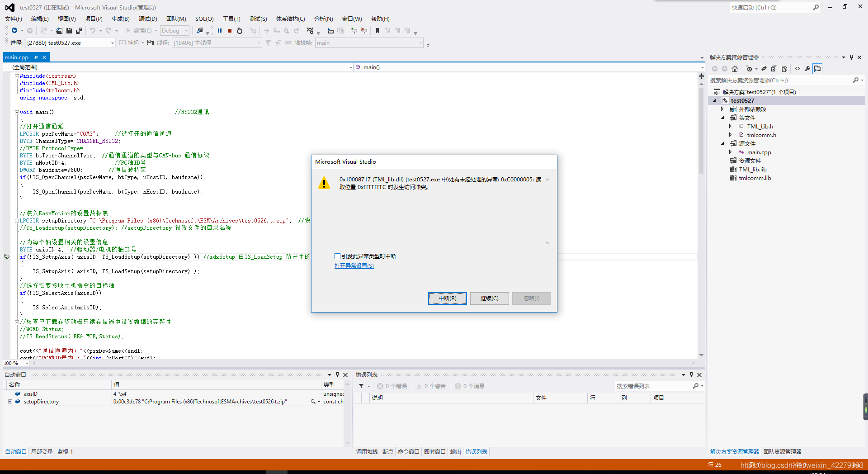The image size is (868, 474).
Task: Click filter funnel icon in error list
Action: pyautogui.click(x=361, y=386)
